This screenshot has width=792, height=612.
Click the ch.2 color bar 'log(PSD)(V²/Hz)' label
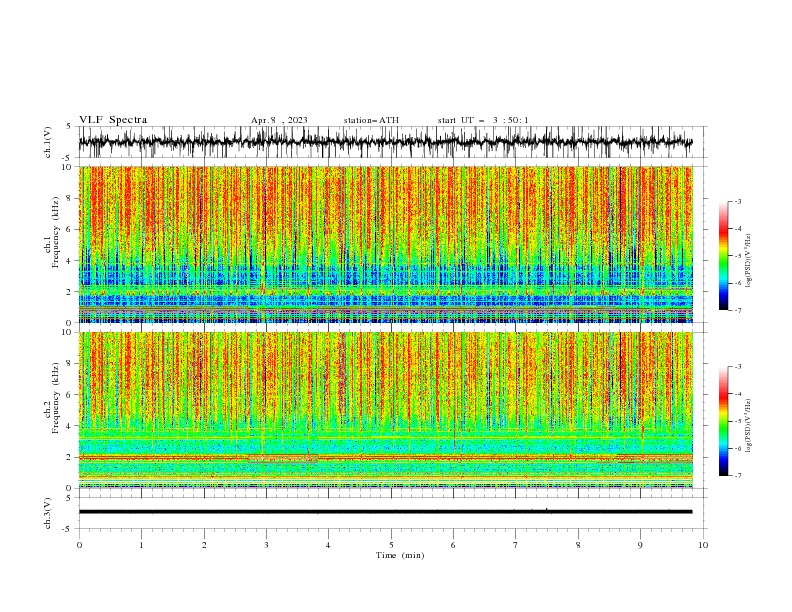pos(749,426)
